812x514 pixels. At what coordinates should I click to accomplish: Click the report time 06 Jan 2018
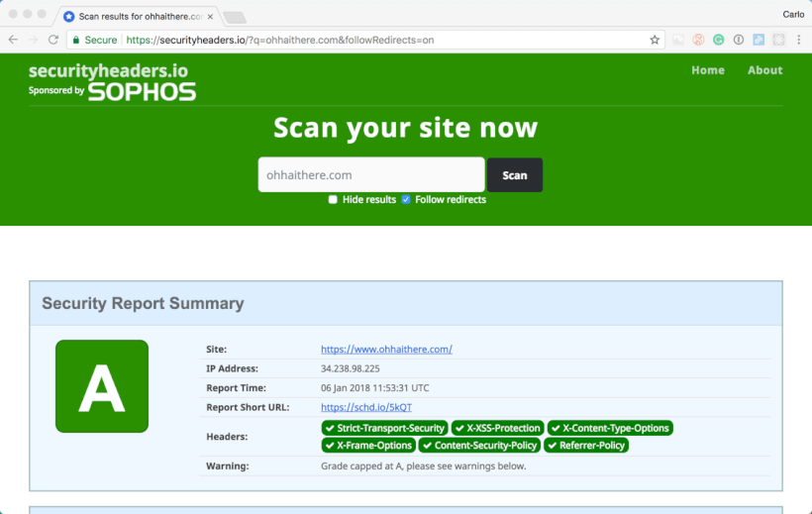[375, 388]
